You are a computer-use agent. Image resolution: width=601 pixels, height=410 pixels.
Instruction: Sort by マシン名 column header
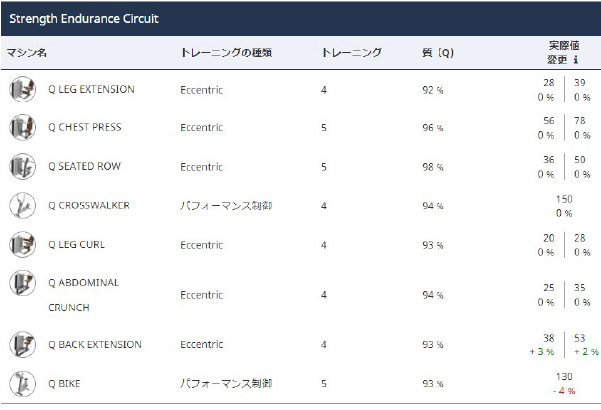tap(27, 53)
